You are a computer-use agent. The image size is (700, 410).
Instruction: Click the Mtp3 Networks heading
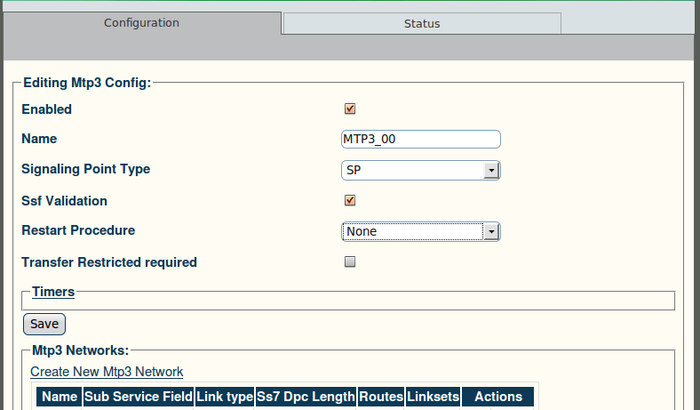(80, 351)
